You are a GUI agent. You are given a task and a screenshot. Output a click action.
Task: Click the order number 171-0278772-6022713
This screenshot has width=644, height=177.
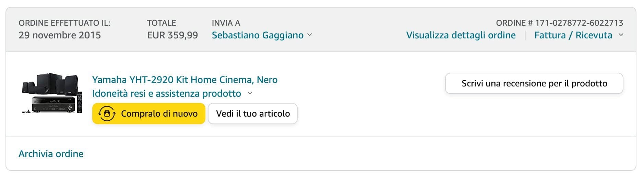[x=579, y=23]
